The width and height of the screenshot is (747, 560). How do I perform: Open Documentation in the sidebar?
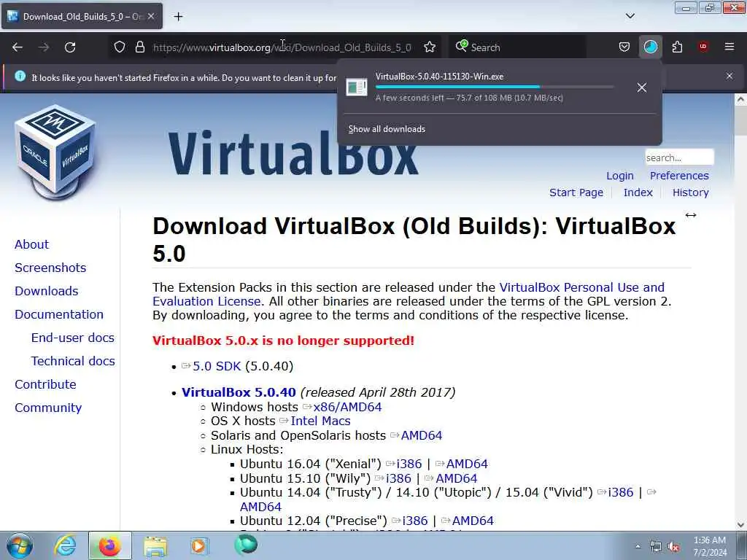59,314
